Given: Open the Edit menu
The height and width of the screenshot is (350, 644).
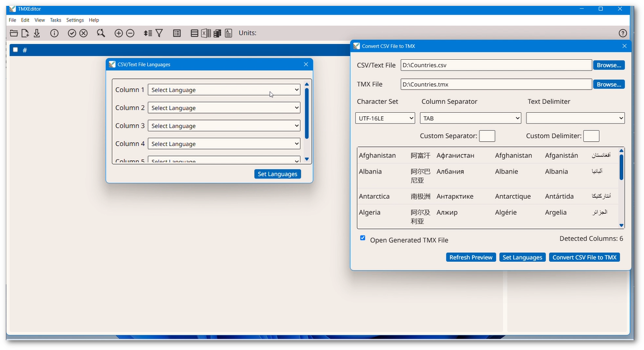Looking at the screenshot, I should [25, 20].
